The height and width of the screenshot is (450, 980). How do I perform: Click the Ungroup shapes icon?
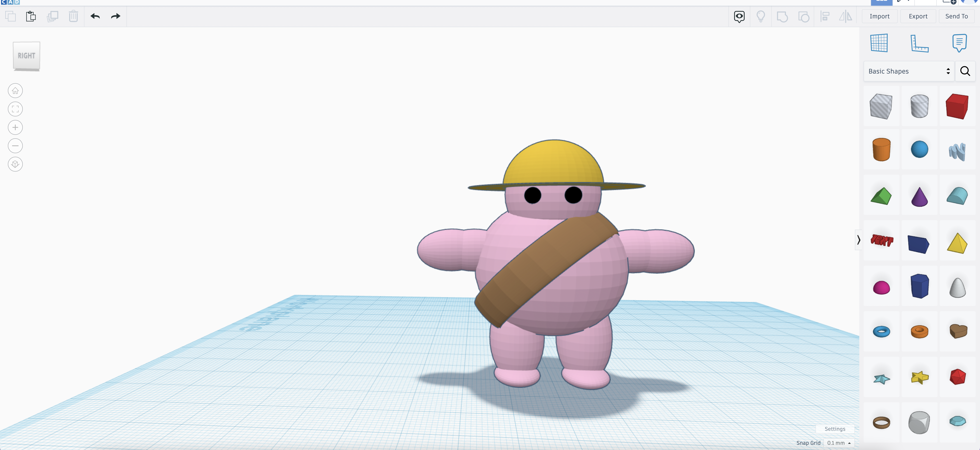803,17
